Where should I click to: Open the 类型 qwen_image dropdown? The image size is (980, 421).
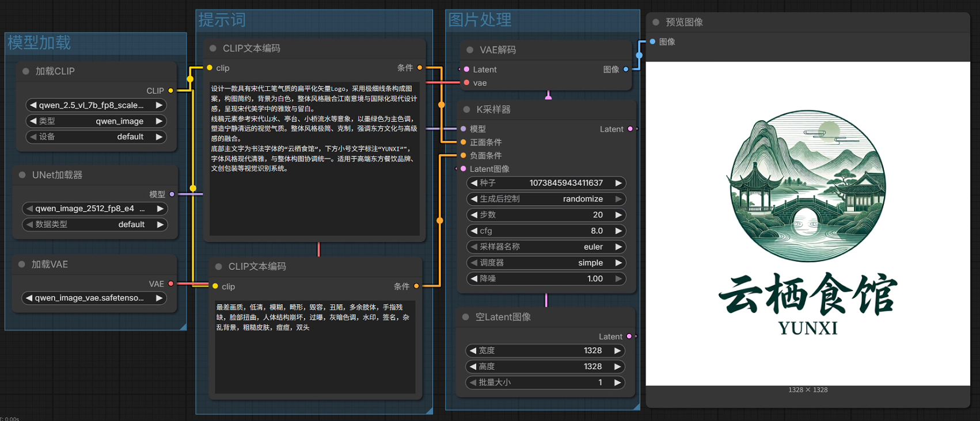point(96,121)
